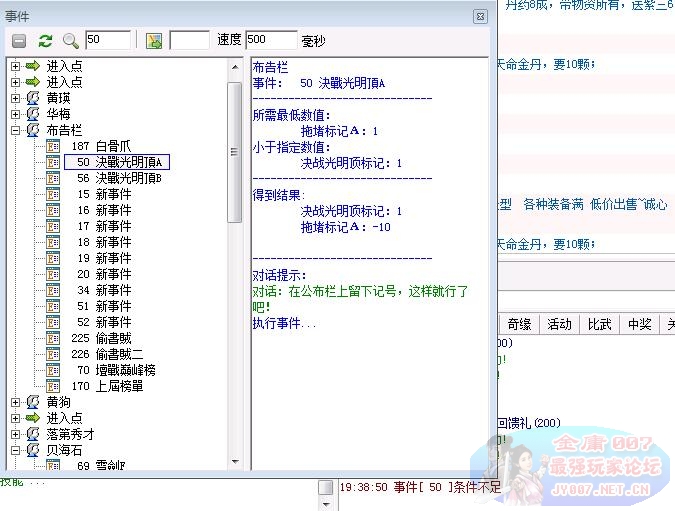
Task: Collapse the 贝海石 tree node
Action: pos(16,450)
